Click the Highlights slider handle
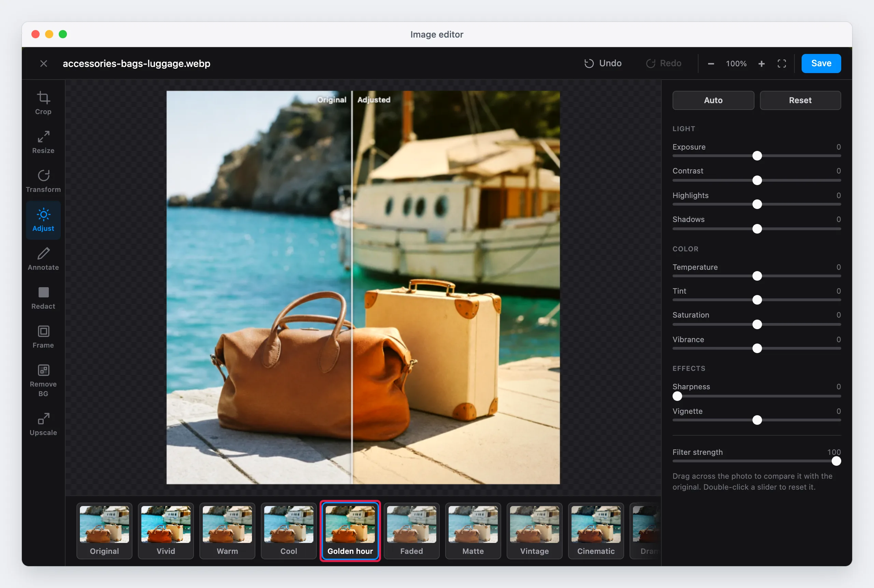The width and height of the screenshot is (874, 588). pos(757,205)
